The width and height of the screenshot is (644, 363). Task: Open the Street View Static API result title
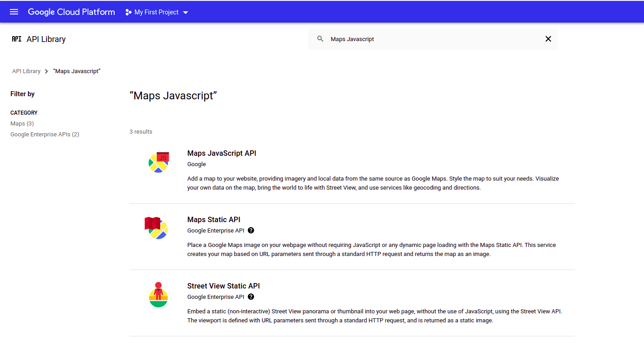[x=223, y=286]
